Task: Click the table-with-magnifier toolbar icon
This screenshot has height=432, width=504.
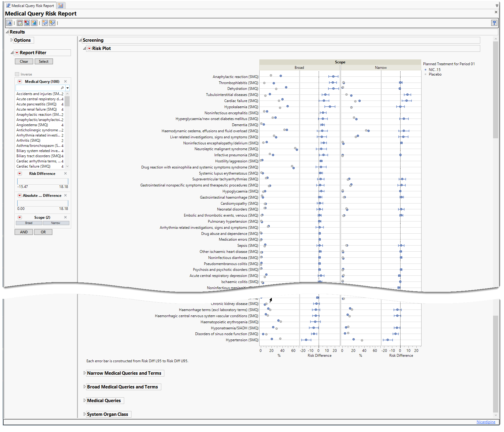Action: [20, 23]
